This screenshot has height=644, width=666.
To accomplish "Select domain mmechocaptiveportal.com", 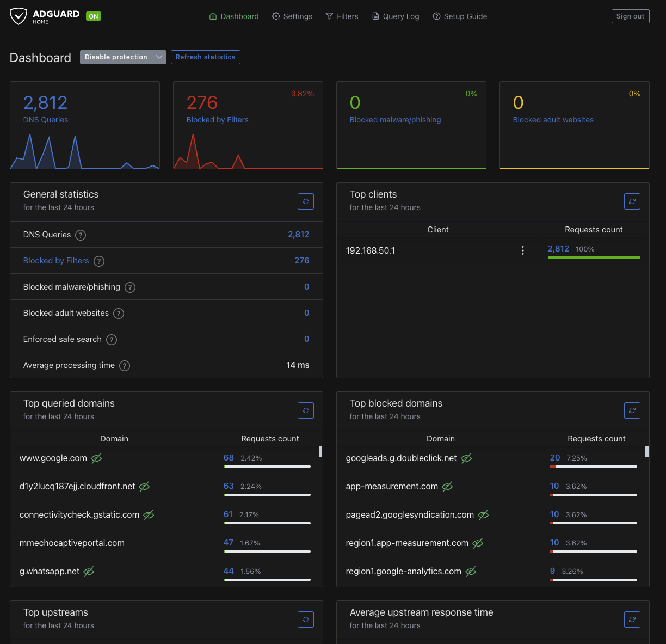I will click(x=72, y=543).
